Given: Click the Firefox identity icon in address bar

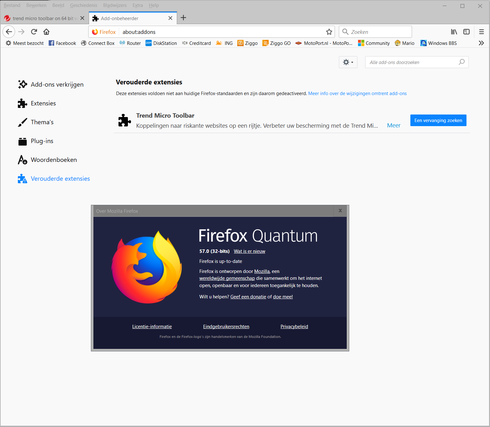Looking at the screenshot, I should click(x=95, y=32).
